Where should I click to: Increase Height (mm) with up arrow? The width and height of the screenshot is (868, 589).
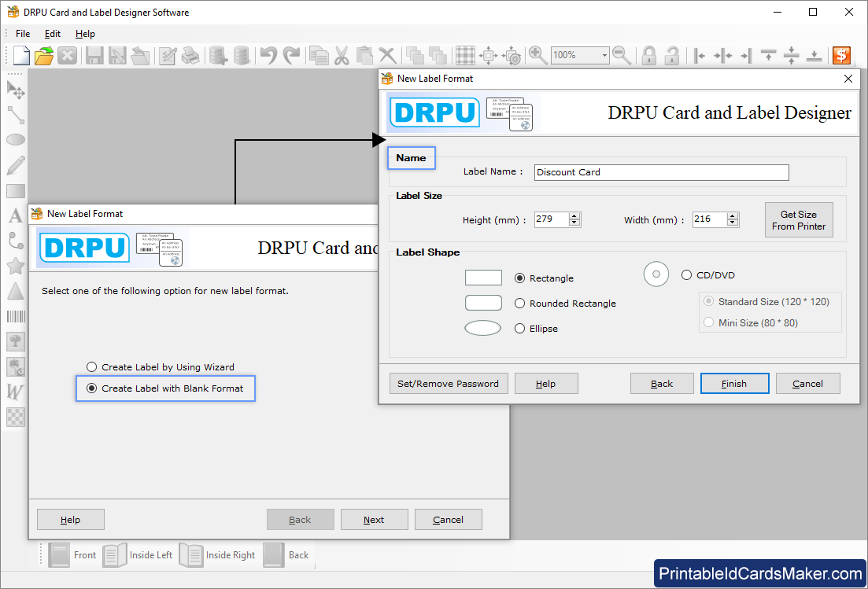click(574, 216)
